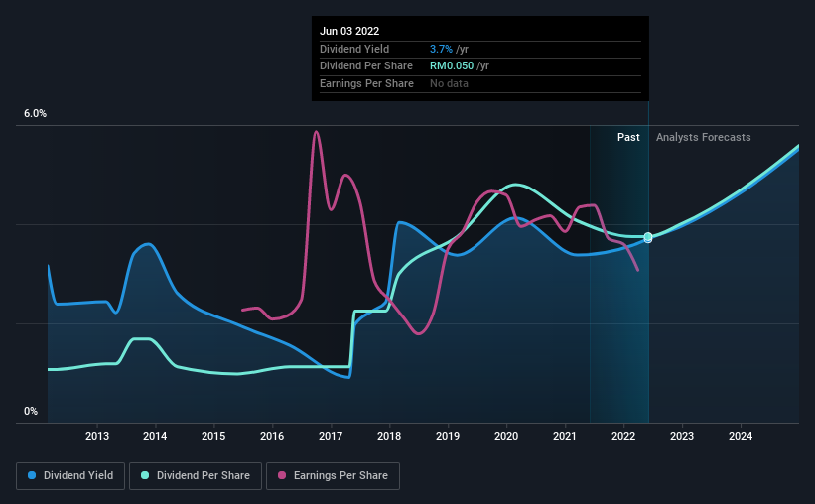Click the 2020 x-axis label
815x504 pixels.
[505, 436]
